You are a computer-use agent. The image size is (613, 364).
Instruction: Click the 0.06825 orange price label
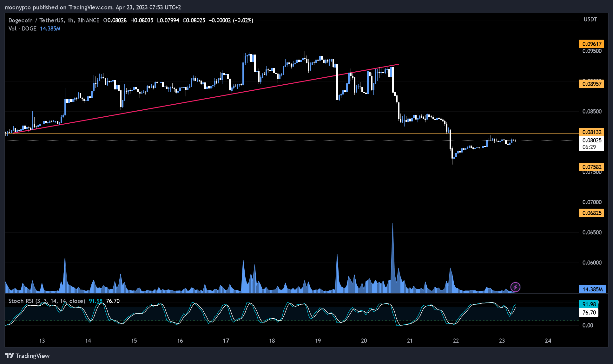tap(591, 213)
